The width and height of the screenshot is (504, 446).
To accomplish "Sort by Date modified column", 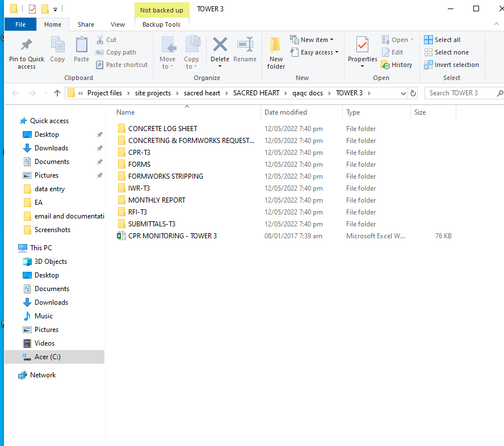I will 285,112.
